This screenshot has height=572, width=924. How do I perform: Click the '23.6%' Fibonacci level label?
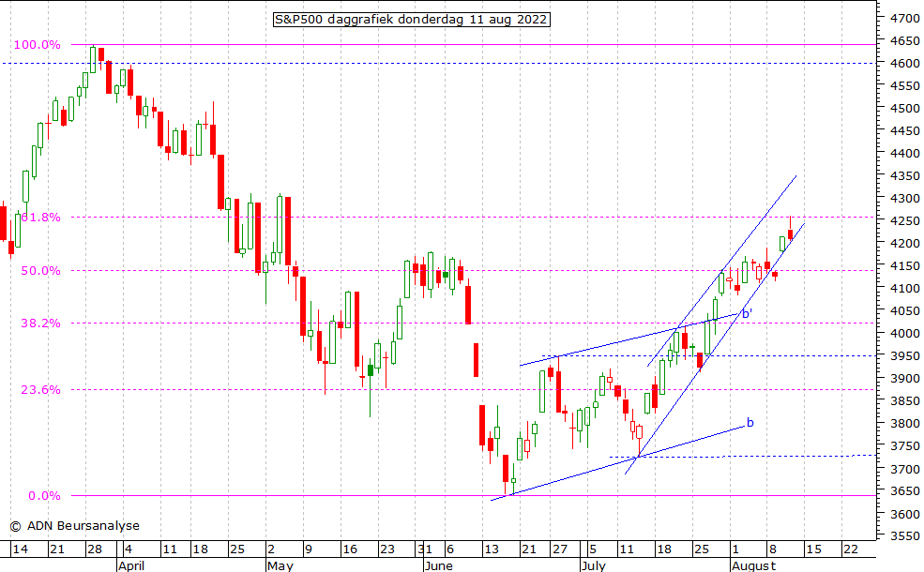(40, 390)
